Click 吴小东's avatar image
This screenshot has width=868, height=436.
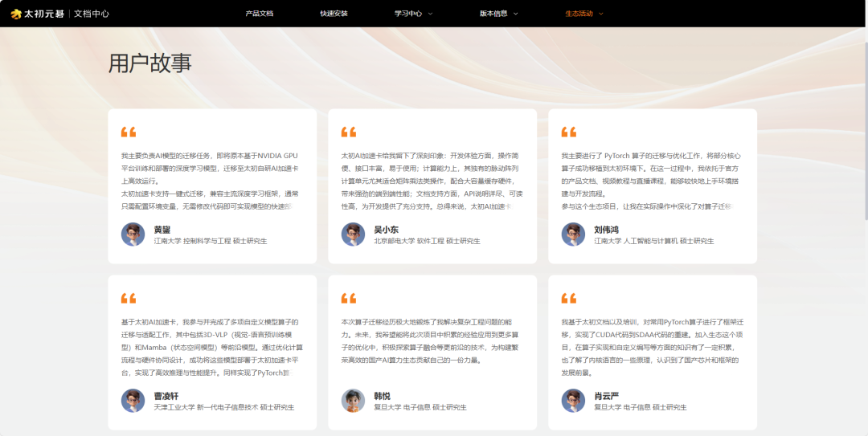click(x=353, y=234)
